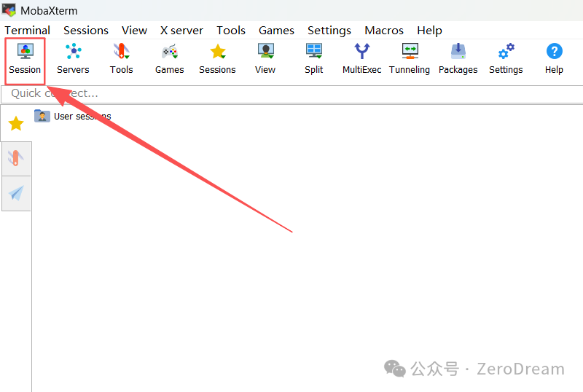Select the paper plane macros sidebar tab
The width and height of the screenshot is (583, 392).
(x=16, y=193)
